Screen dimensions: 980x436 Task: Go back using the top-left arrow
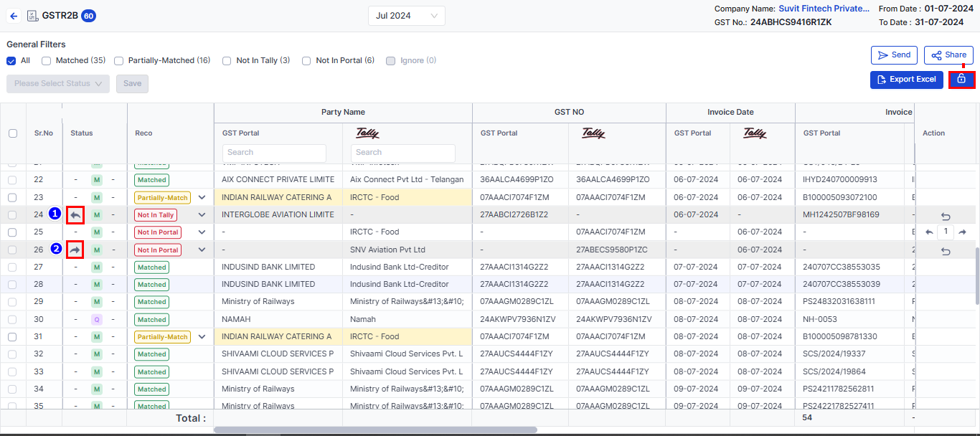[x=14, y=16]
